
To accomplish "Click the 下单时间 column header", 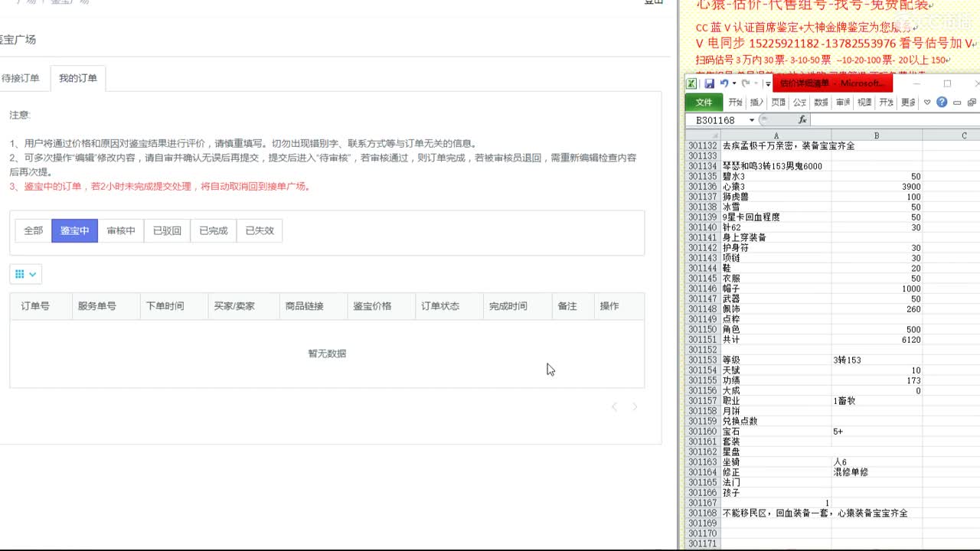I will tap(173, 306).
